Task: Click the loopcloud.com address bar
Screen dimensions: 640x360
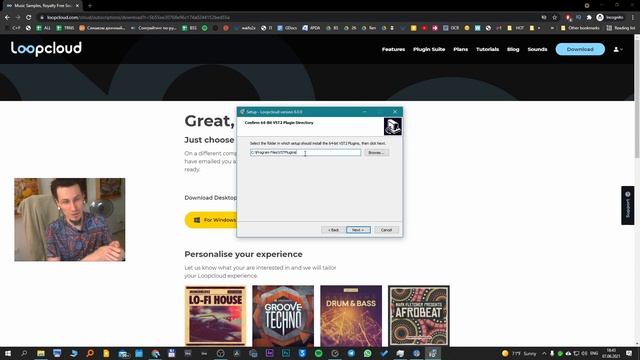Action: coord(286,17)
